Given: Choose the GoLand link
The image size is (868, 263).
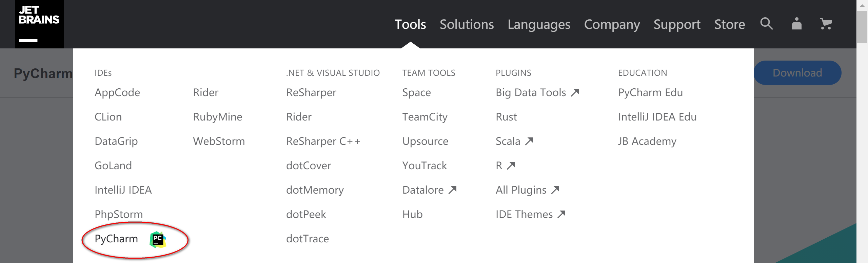Looking at the screenshot, I should (x=113, y=166).
